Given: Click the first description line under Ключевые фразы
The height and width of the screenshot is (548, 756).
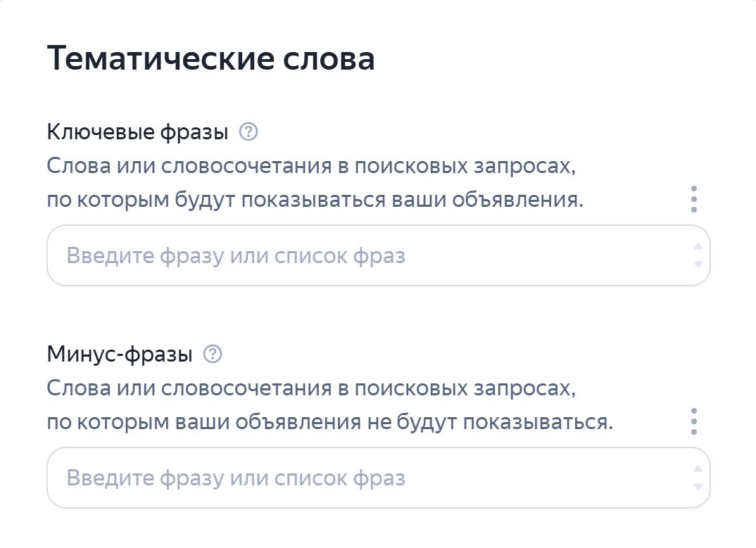Looking at the screenshot, I should coord(311,166).
